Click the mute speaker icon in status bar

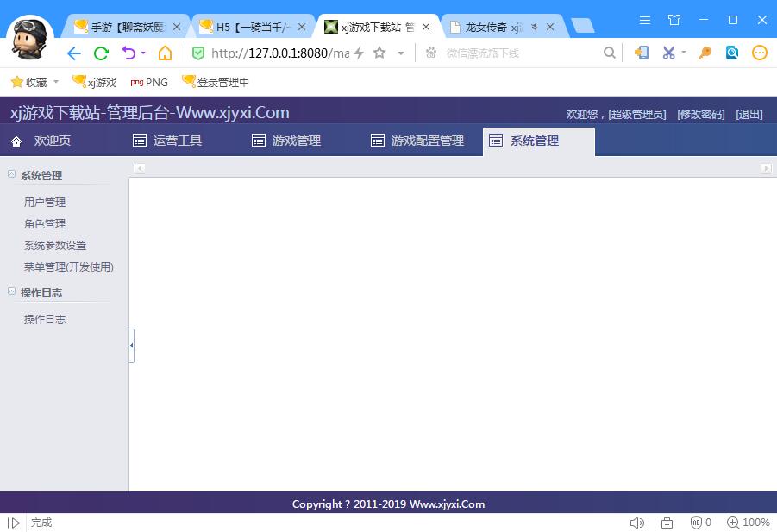click(637, 523)
